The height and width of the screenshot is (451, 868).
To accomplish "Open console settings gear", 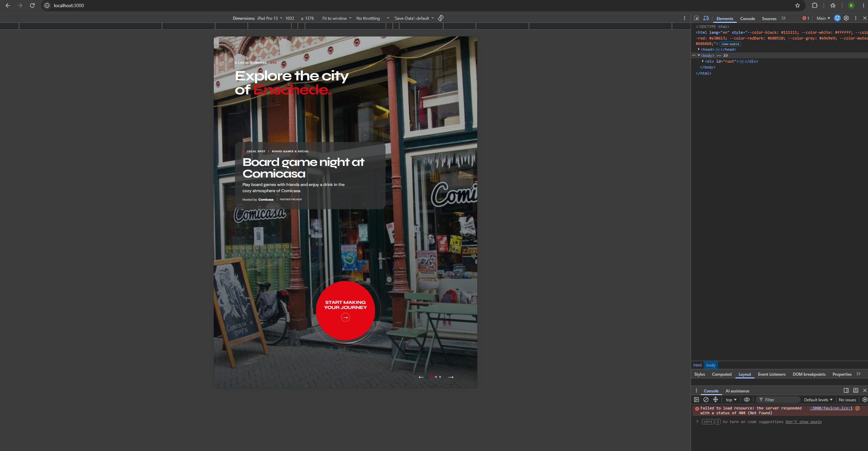I will point(865,400).
